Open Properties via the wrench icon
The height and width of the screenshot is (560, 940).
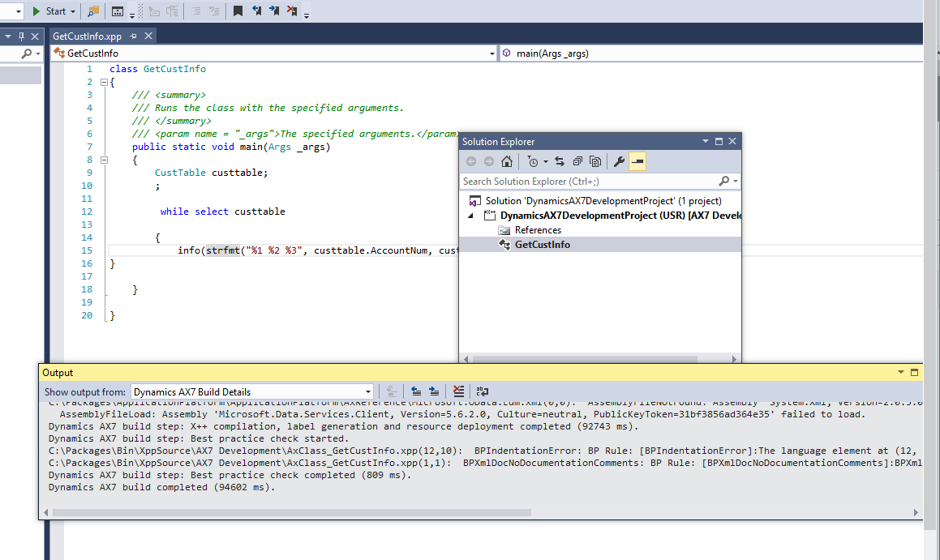coord(619,161)
